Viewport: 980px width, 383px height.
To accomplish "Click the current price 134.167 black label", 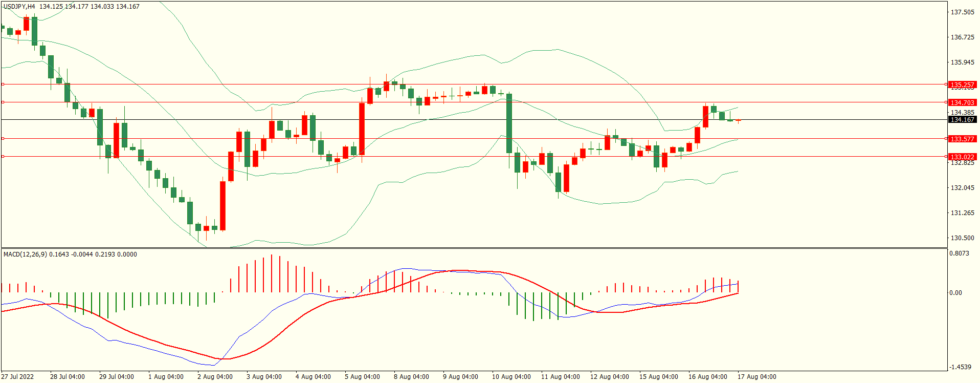I will tap(962, 119).
